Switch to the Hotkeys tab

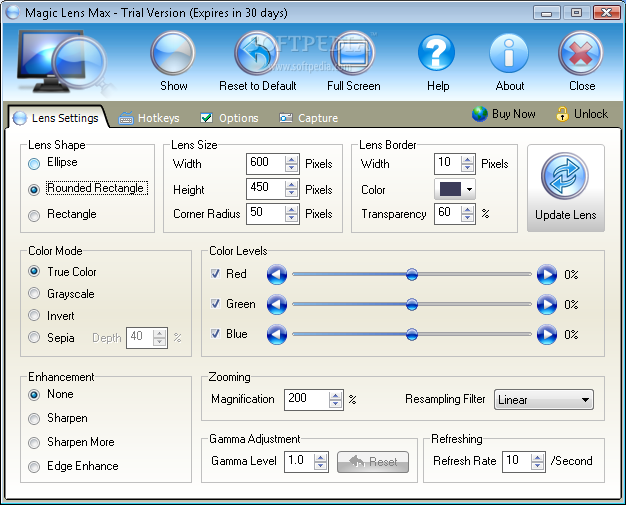point(149,118)
